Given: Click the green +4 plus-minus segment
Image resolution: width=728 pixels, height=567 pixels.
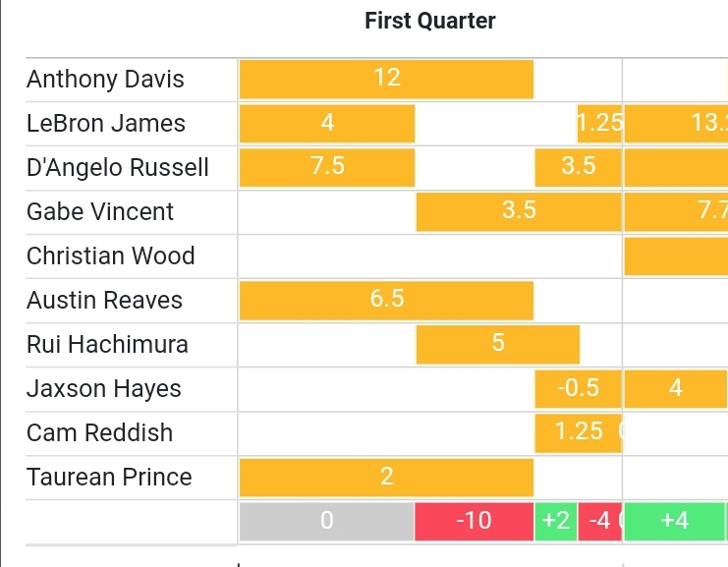Looking at the screenshot, I should click(x=674, y=521).
